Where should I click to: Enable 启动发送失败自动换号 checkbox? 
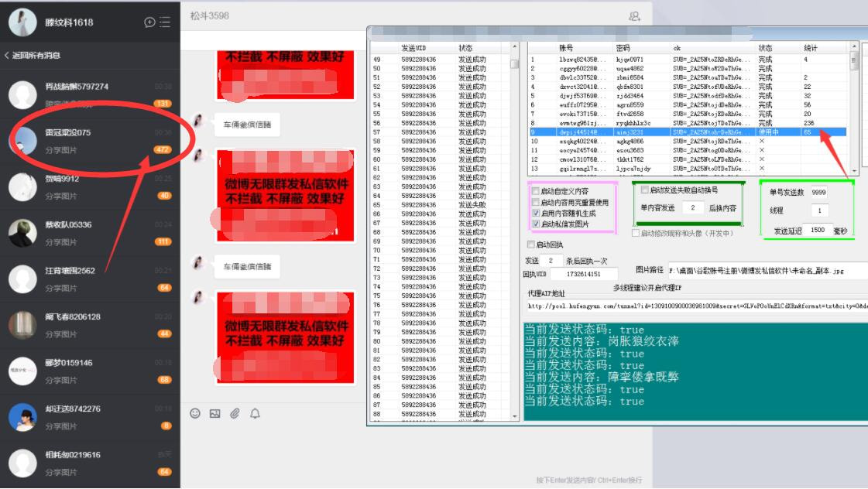[645, 190]
